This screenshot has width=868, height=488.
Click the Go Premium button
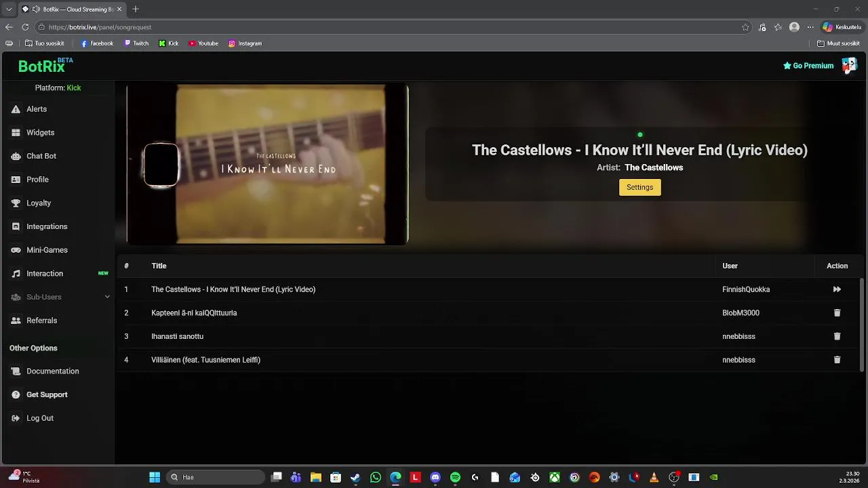point(808,66)
